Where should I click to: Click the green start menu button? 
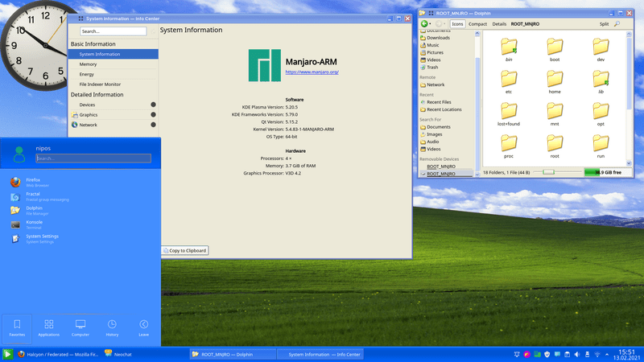click(7, 354)
